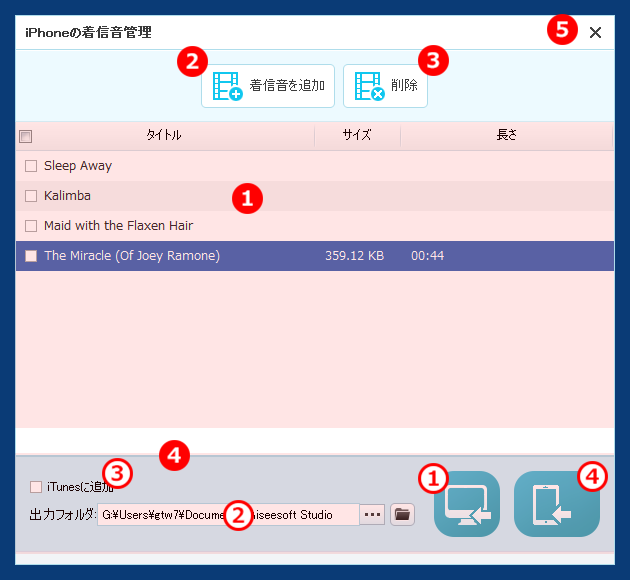Screen dimensions: 630x580
Task: Check the Sleep Away checkbox
Action: pos(31,166)
